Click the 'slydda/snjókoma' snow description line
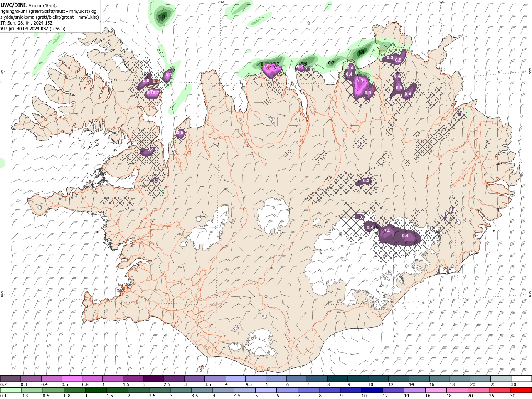The width and height of the screenshot is (532, 399). click(49, 17)
